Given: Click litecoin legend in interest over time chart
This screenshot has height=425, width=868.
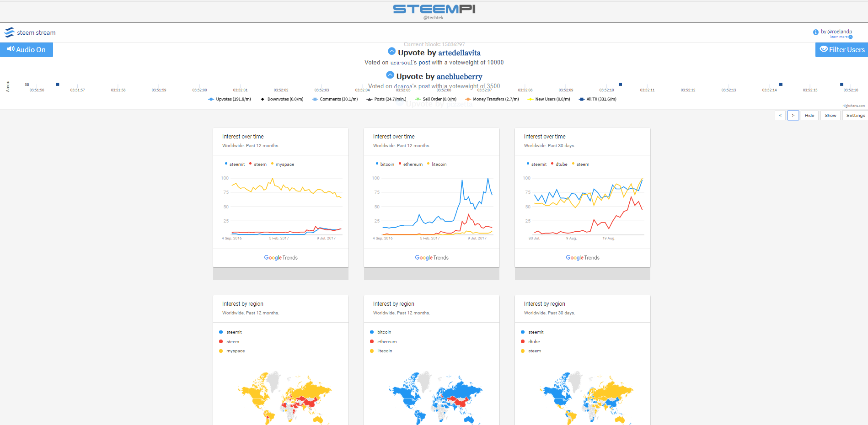Looking at the screenshot, I should pos(437,164).
